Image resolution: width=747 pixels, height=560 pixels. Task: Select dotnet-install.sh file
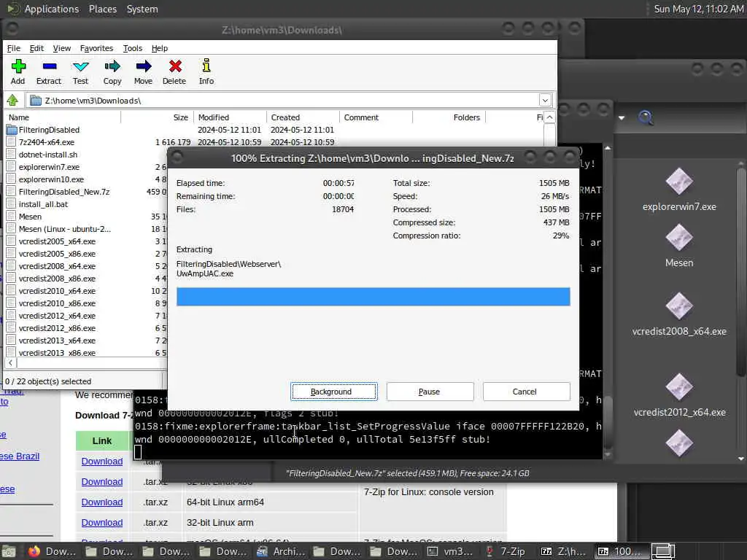pos(47,155)
